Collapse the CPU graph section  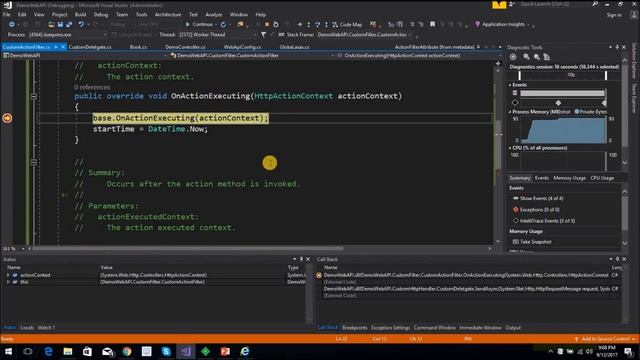pos(510,148)
